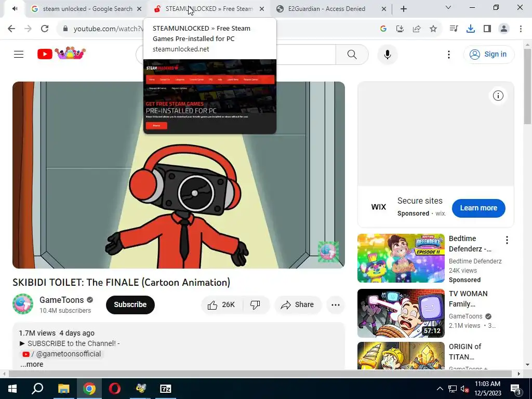Subscribe to GameToons
The height and width of the screenshot is (399, 532).
[130, 304]
